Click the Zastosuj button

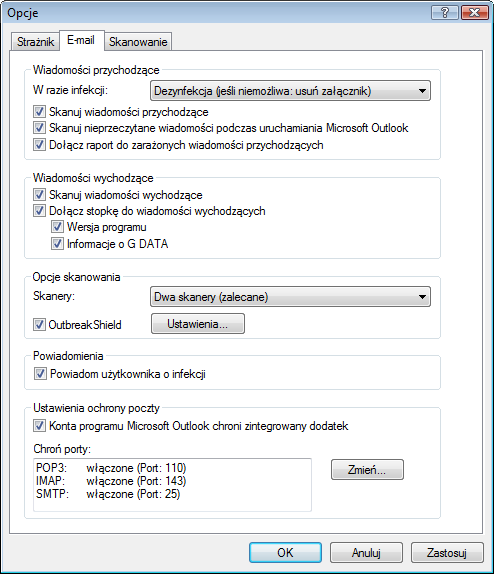447,553
